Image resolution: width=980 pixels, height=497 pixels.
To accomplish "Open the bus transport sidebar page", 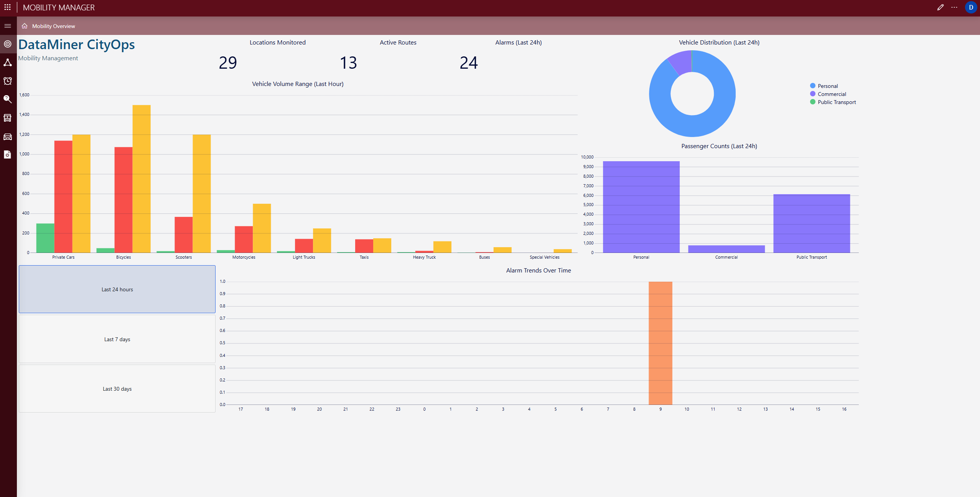I will tap(7, 118).
